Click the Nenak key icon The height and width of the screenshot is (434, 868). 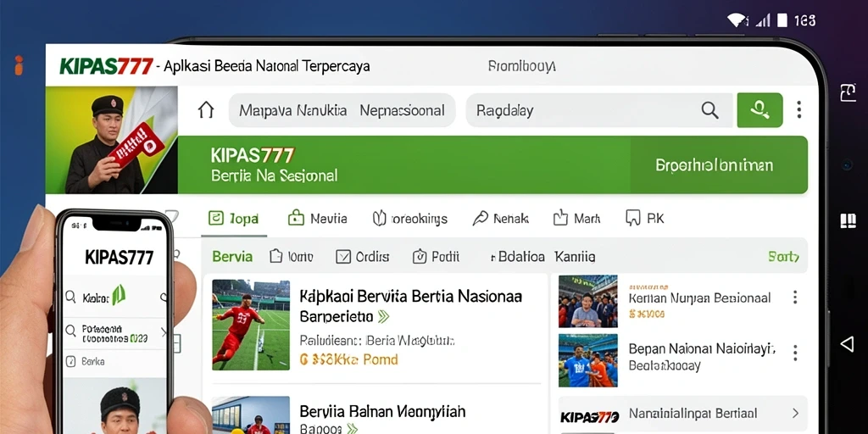point(480,219)
